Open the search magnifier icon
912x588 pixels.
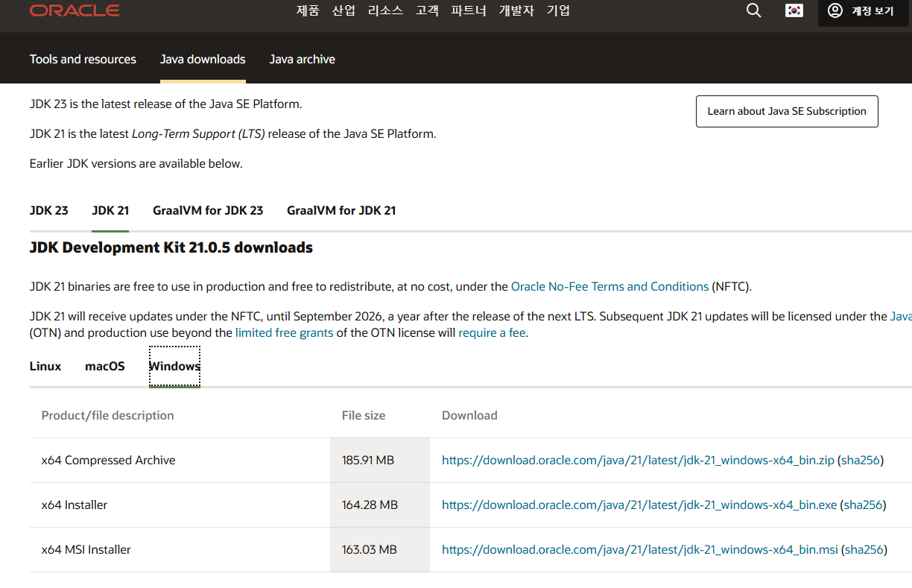[x=754, y=10]
